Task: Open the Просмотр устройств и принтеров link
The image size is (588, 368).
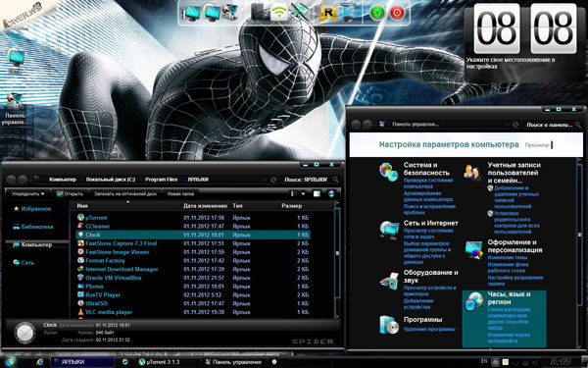Action: (x=429, y=291)
